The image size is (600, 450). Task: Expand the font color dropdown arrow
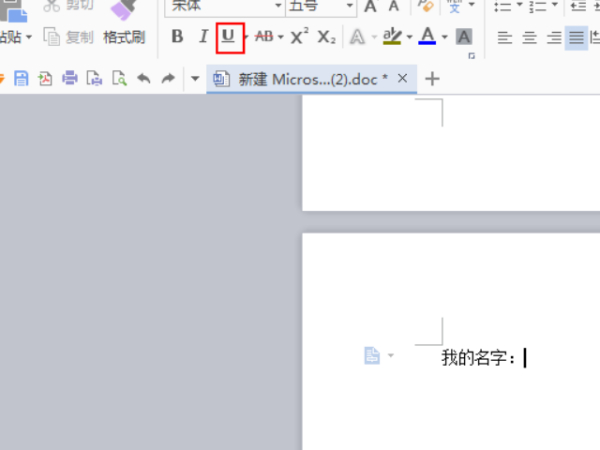click(445, 38)
